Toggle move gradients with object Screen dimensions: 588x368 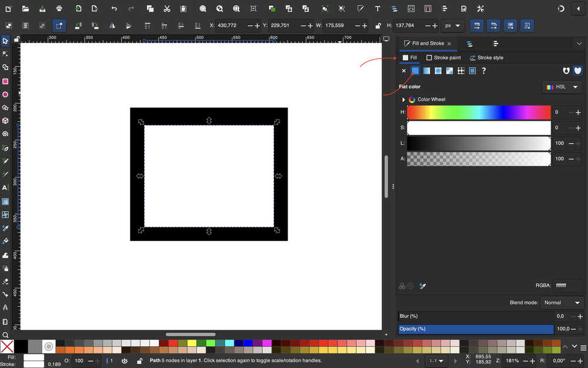(x=510, y=25)
